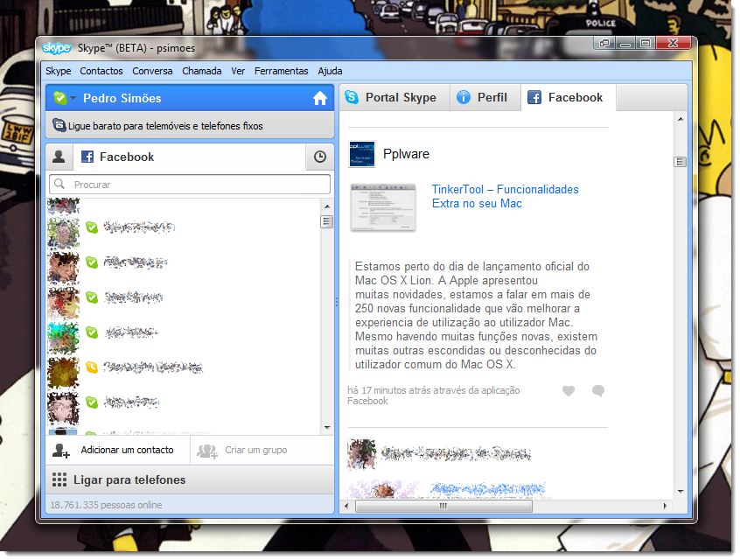Maximize the Skype window
This screenshot has width=740, height=560.
coord(646,44)
